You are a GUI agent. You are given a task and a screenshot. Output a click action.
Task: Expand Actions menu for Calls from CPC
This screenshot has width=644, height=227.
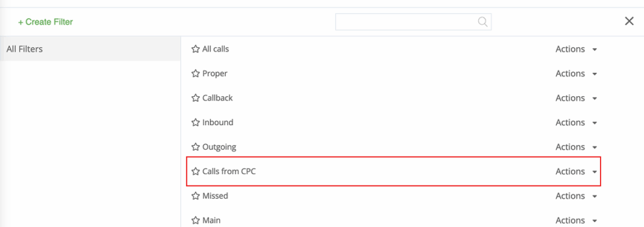[x=576, y=172]
